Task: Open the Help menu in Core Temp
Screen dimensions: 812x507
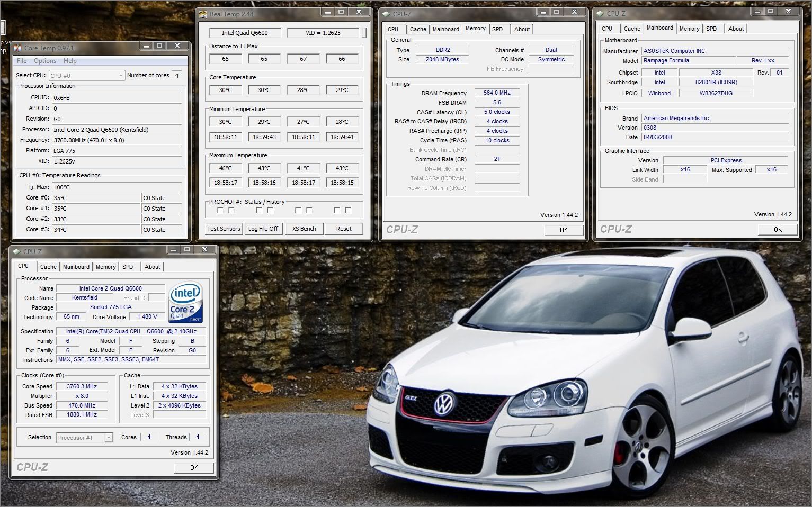Action: click(x=70, y=61)
